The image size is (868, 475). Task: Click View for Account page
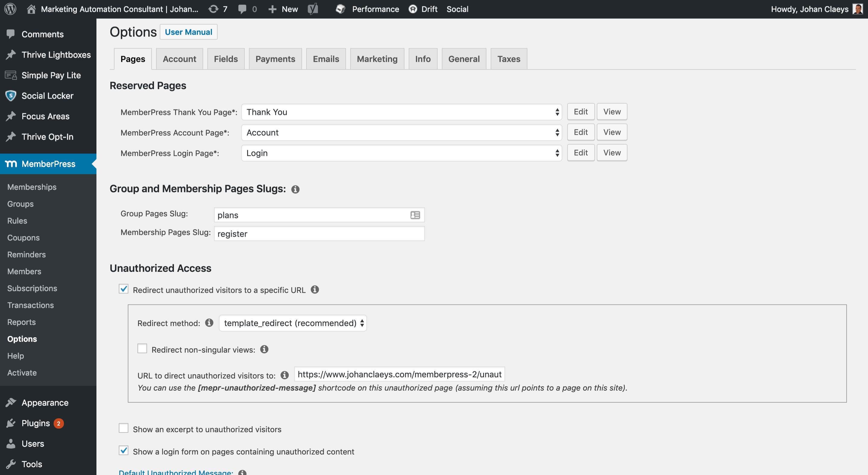point(612,132)
